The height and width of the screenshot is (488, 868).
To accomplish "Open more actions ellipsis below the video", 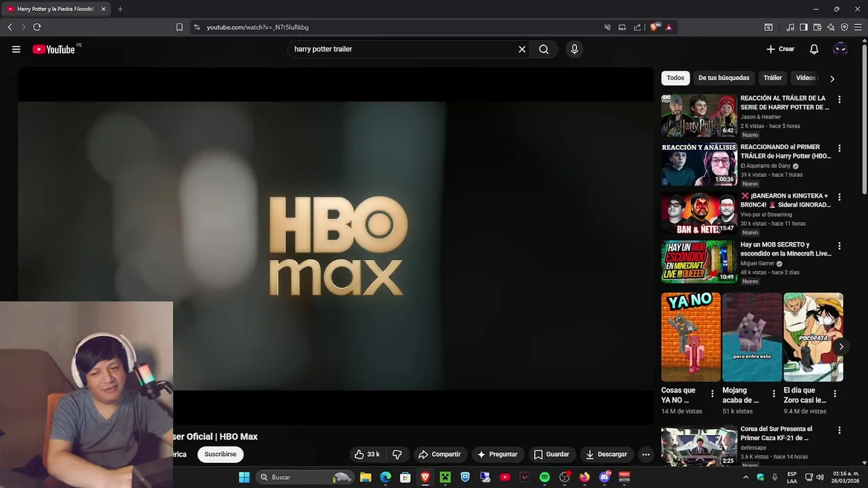I will (646, 454).
